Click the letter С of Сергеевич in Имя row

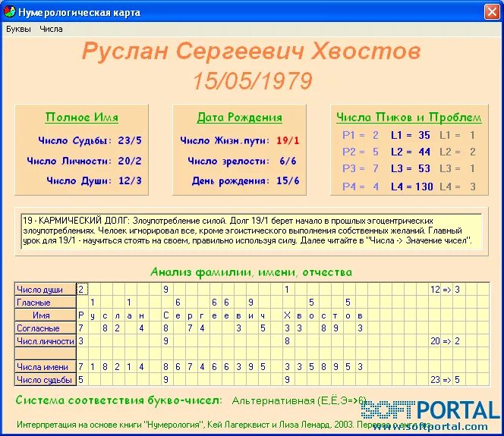coord(166,315)
